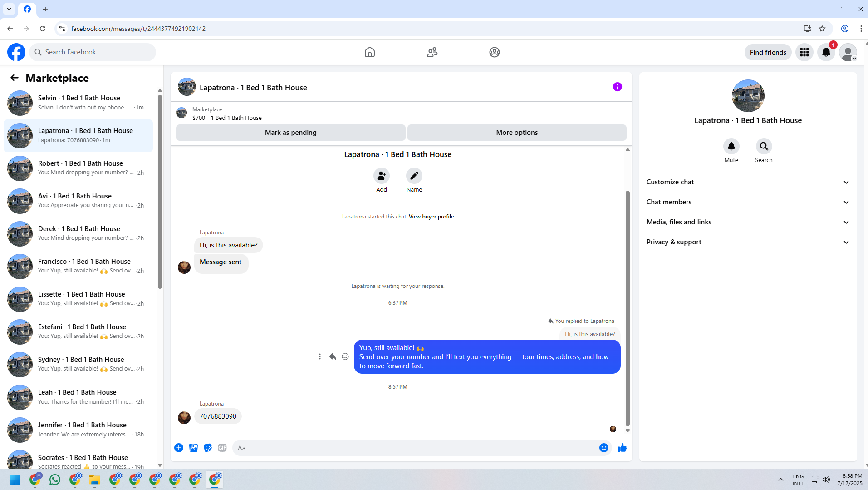The height and width of the screenshot is (490, 868).
Task: Open the volume control in system tray
Action: click(x=826, y=480)
